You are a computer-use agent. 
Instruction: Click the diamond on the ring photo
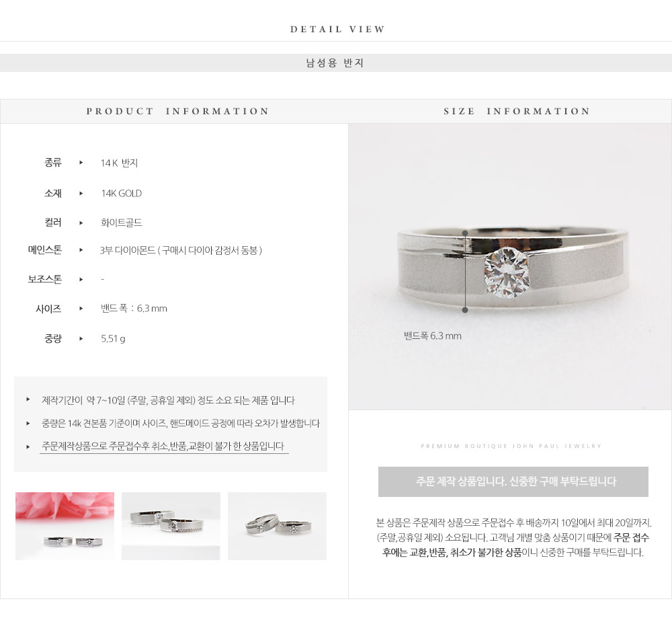[x=506, y=273]
